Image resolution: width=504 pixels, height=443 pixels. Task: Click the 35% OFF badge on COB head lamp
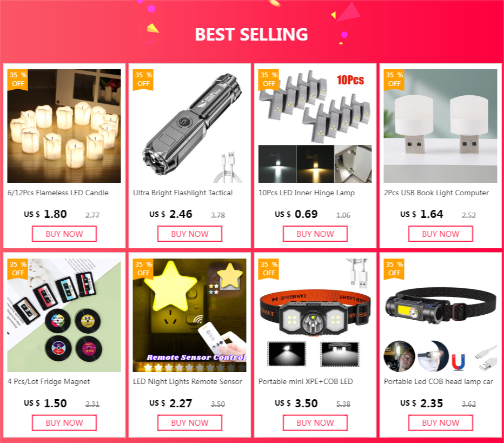(x=394, y=269)
